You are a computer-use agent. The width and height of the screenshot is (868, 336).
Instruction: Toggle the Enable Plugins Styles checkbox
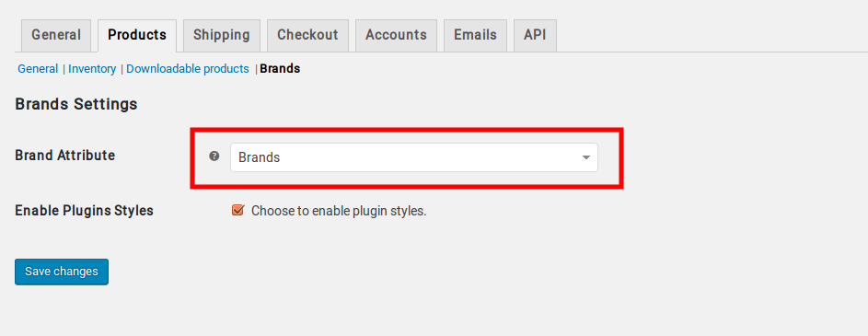[238, 211]
